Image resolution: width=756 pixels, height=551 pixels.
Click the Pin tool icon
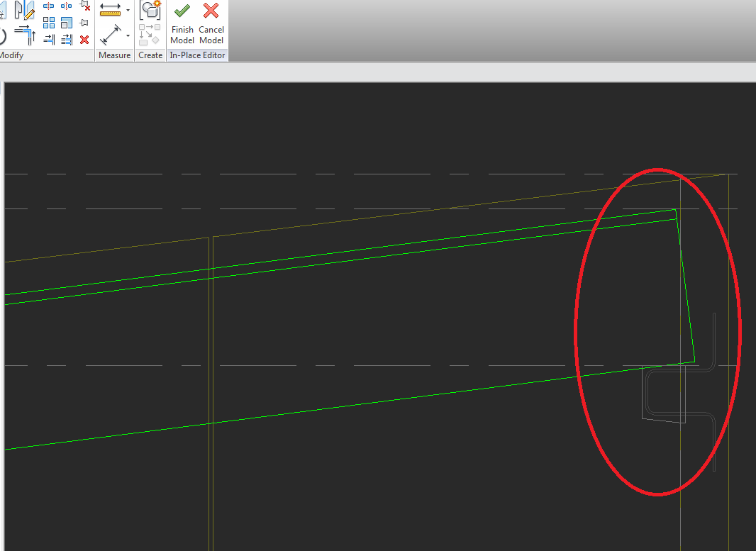84,23
